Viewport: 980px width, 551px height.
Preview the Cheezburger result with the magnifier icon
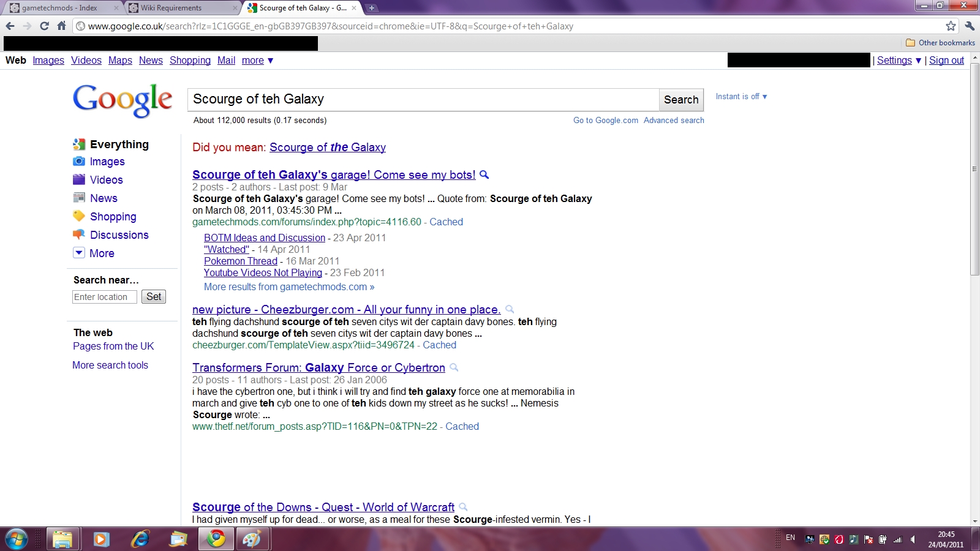point(510,309)
